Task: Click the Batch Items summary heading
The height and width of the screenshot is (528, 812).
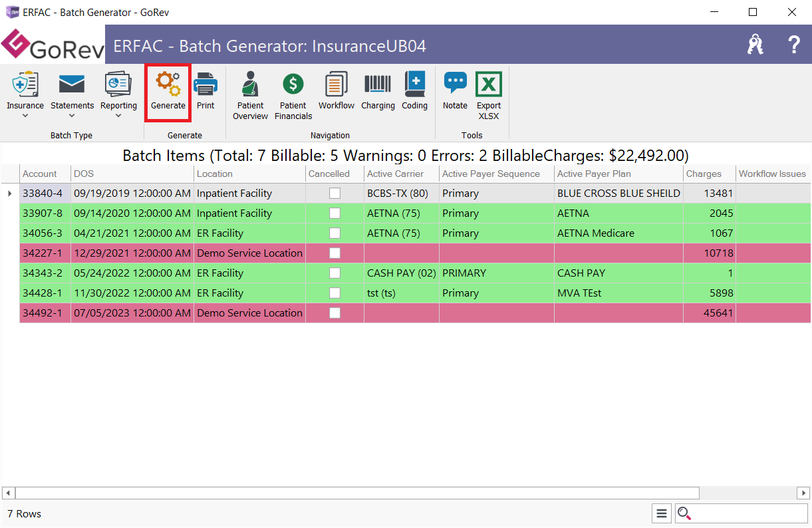Action: pyautogui.click(x=406, y=156)
